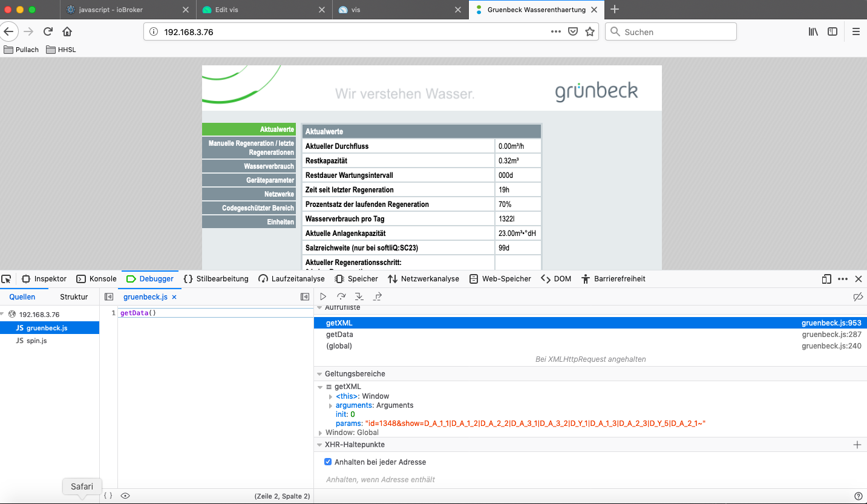
Task: Reload the current page
Action: click(x=48, y=31)
